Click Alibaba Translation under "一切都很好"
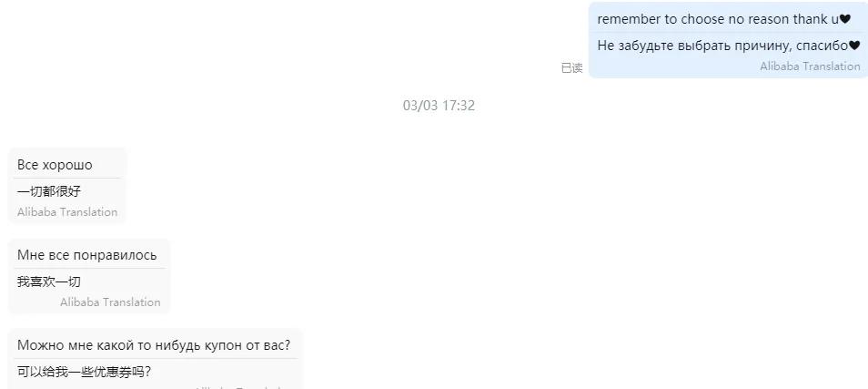The image size is (868, 389). click(67, 212)
